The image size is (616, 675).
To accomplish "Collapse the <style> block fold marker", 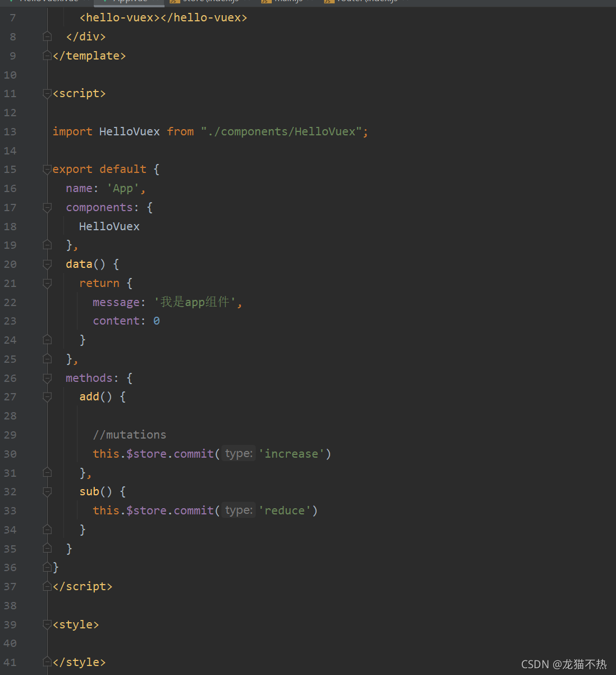I will (47, 625).
